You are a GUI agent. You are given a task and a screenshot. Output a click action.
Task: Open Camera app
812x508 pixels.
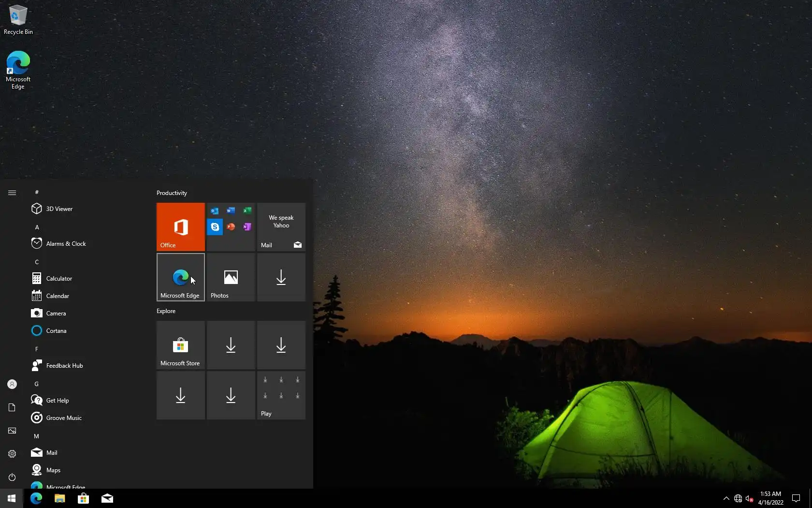click(87, 313)
